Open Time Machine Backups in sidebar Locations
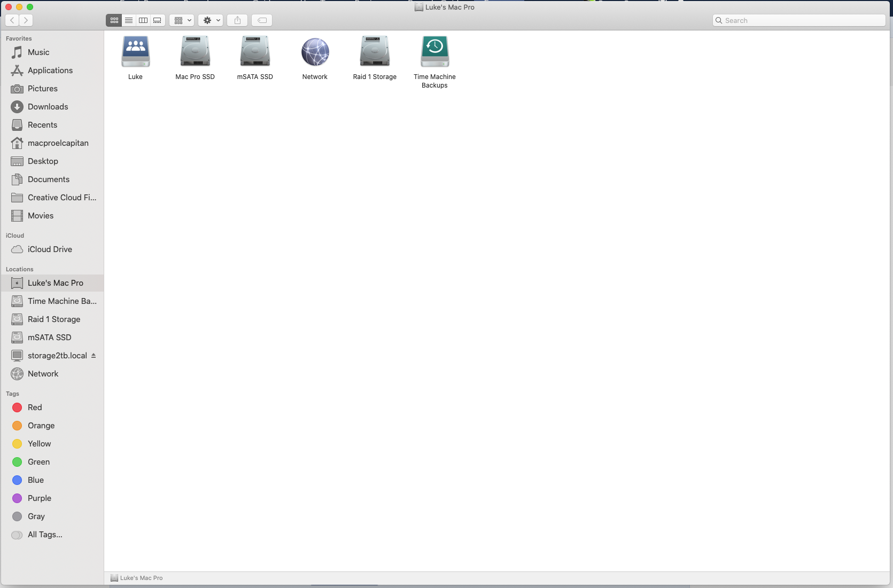Viewport: 893px width, 588px height. [52, 301]
